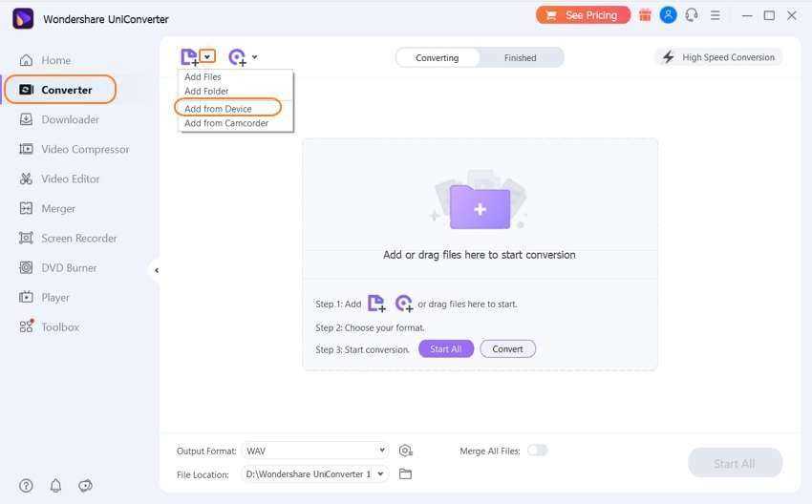The width and height of the screenshot is (812, 504).
Task: Select Add from Device menu option
Action: click(x=219, y=108)
